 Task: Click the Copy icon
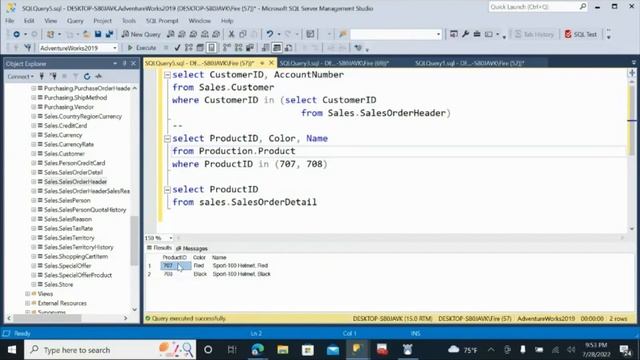(243, 34)
